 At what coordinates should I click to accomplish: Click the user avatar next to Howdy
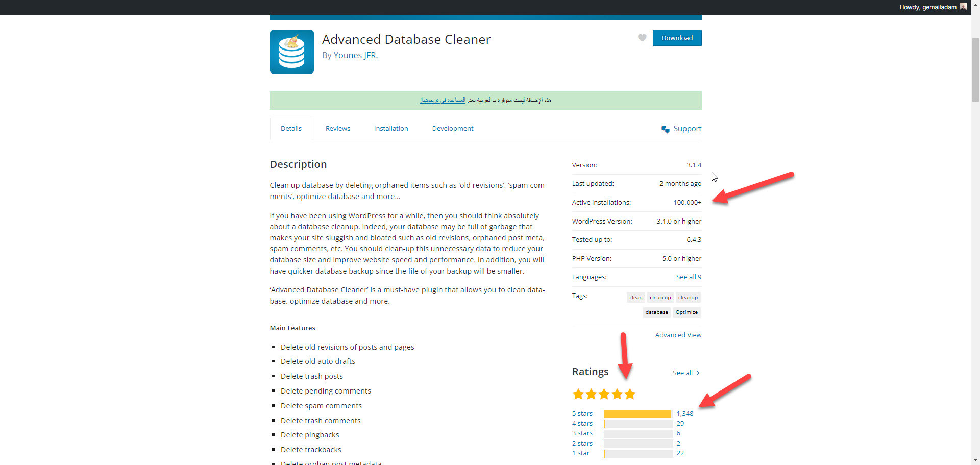(963, 7)
